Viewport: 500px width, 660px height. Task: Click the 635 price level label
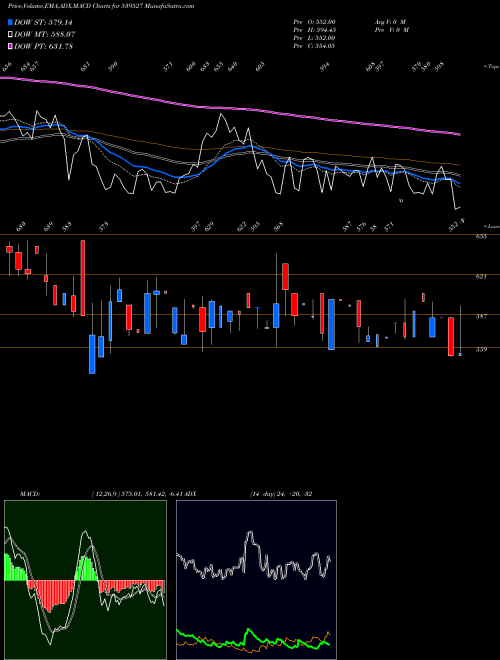click(x=481, y=237)
